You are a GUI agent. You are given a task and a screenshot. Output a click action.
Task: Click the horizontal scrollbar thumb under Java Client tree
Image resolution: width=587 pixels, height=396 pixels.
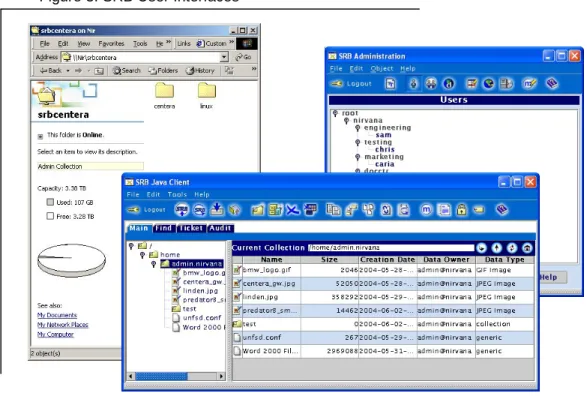[161, 376]
